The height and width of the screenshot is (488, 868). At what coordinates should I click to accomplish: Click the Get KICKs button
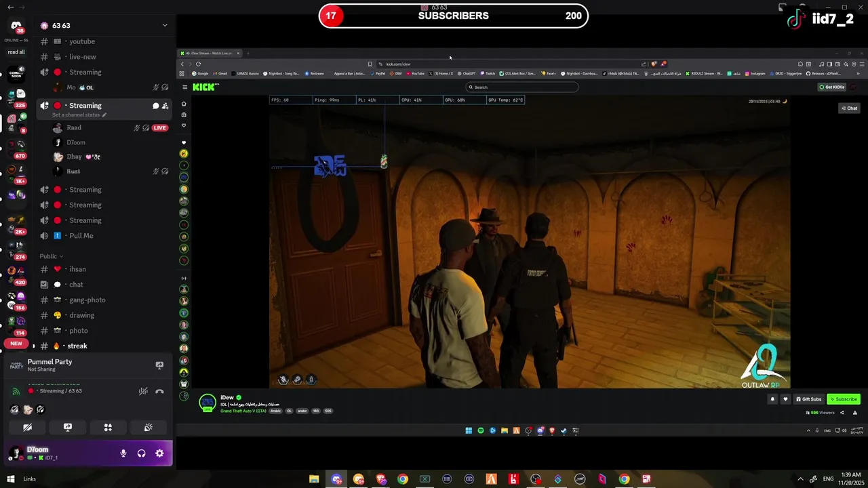[x=832, y=87]
